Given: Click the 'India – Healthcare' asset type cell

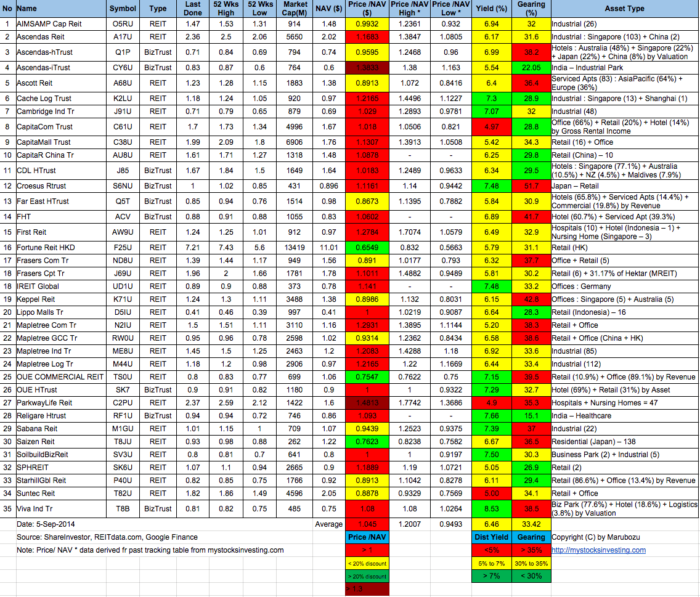Looking at the screenshot, I should (625, 416).
